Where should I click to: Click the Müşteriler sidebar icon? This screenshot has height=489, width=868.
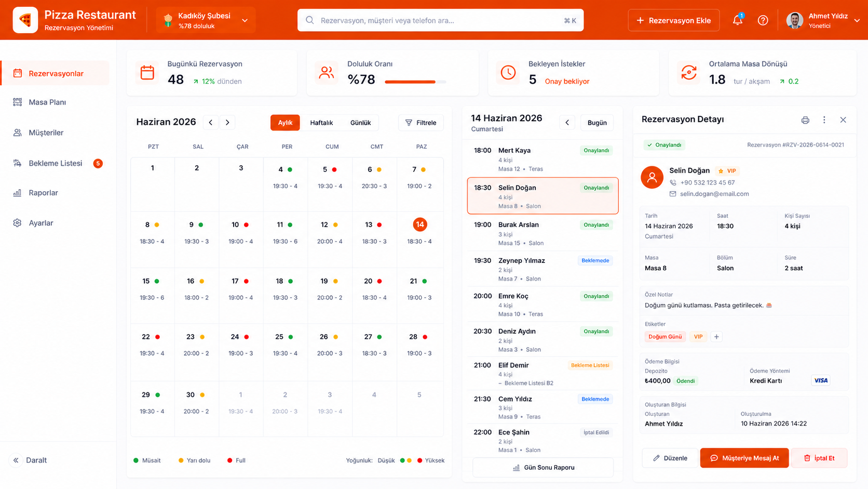click(17, 133)
